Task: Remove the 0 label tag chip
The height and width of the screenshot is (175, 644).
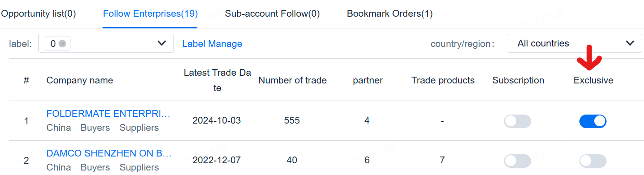Action: [62, 44]
